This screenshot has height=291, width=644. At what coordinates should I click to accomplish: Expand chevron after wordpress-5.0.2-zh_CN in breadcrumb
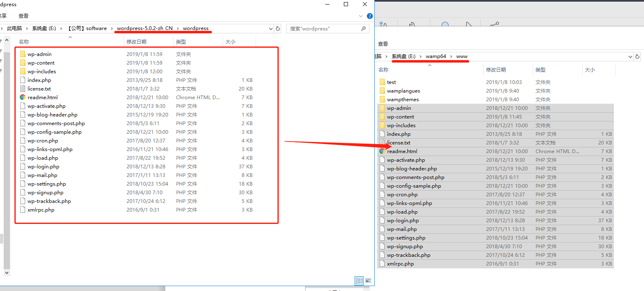click(178, 28)
